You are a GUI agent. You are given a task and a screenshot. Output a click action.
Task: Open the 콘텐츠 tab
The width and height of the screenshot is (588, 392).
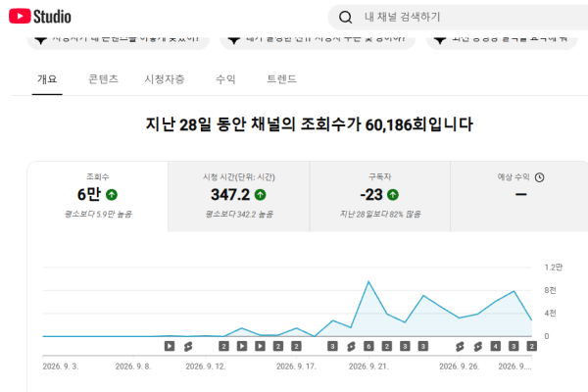click(x=103, y=79)
